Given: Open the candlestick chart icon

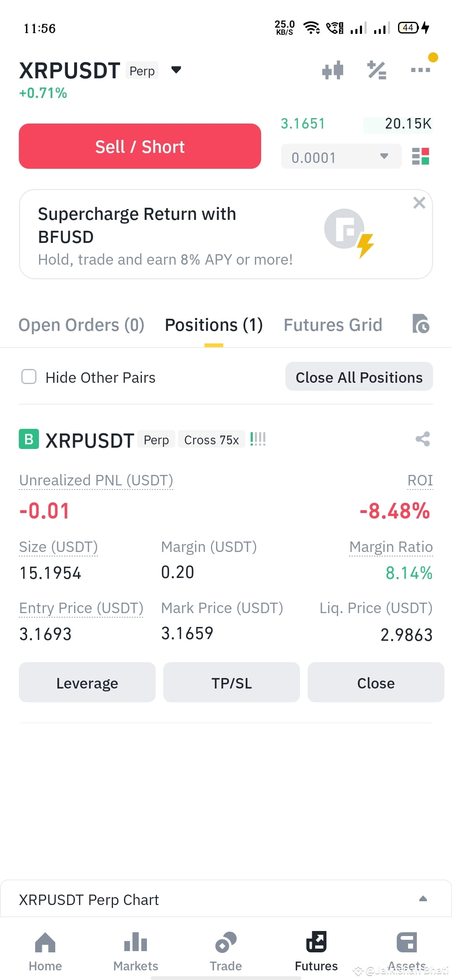Looking at the screenshot, I should click(x=333, y=70).
